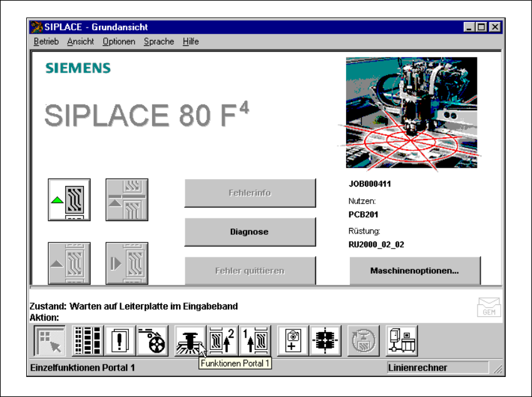This screenshot has width=532, height=397.
Task: Open the camera with plus sign icon
Action: click(293, 341)
